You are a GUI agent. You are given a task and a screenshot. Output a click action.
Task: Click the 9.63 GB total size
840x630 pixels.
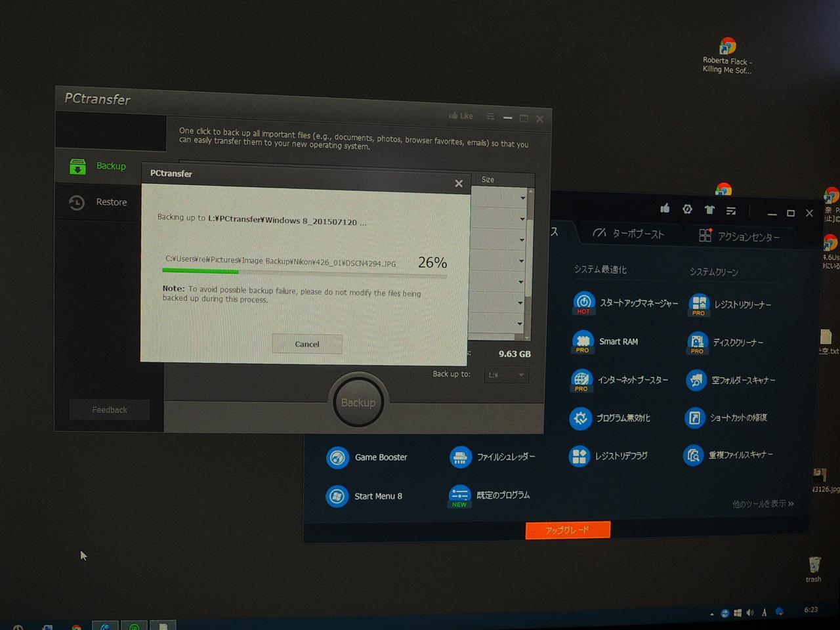tap(514, 354)
